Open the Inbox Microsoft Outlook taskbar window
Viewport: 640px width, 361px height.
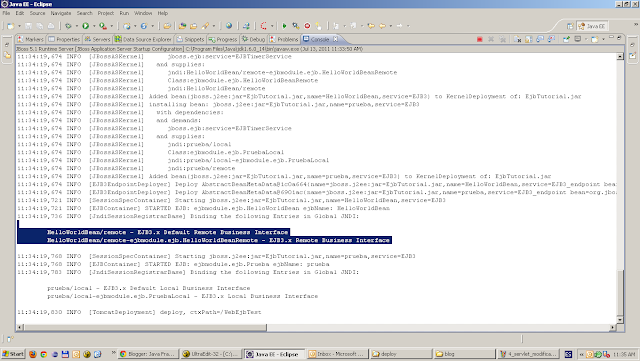pyautogui.click(x=337, y=354)
